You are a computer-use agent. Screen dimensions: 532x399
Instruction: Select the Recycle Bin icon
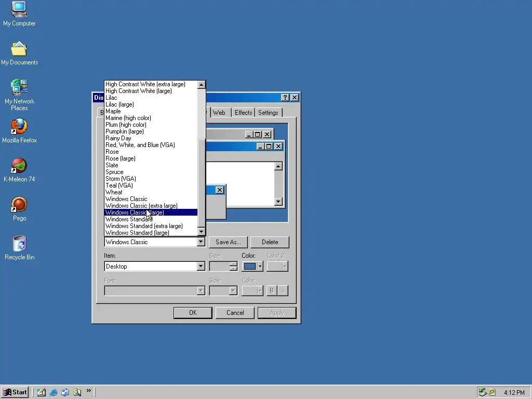[x=19, y=248]
